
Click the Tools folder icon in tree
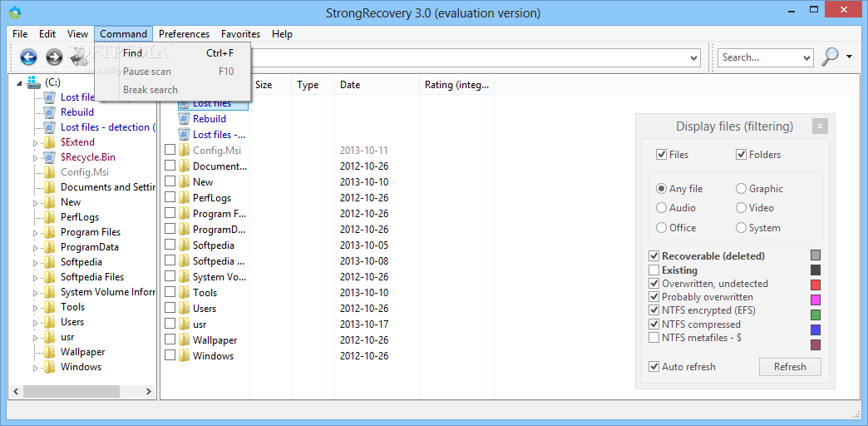click(49, 306)
